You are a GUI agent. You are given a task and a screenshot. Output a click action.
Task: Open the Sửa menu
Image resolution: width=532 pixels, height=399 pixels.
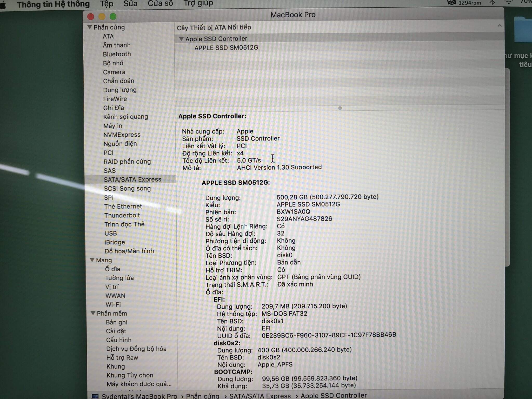click(130, 4)
